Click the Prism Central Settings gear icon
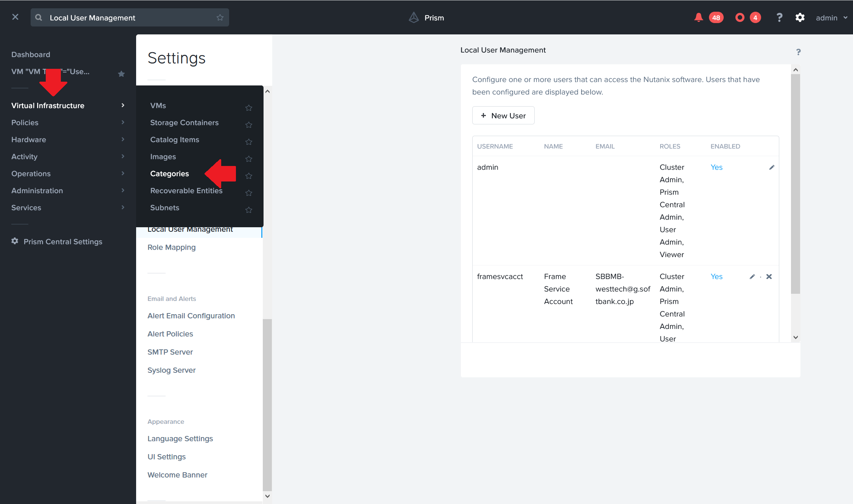This screenshot has height=504, width=853. 15,241
